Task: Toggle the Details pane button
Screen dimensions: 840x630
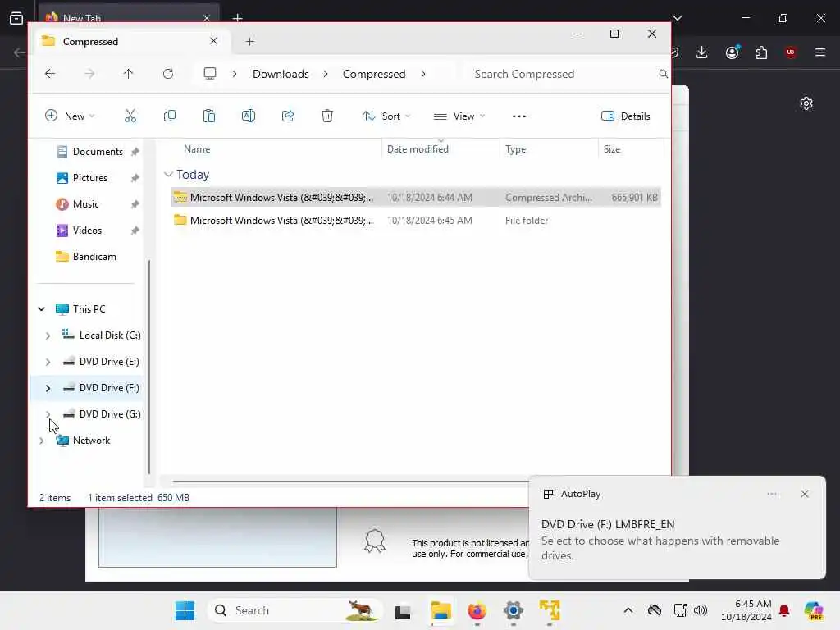Action: [625, 116]
